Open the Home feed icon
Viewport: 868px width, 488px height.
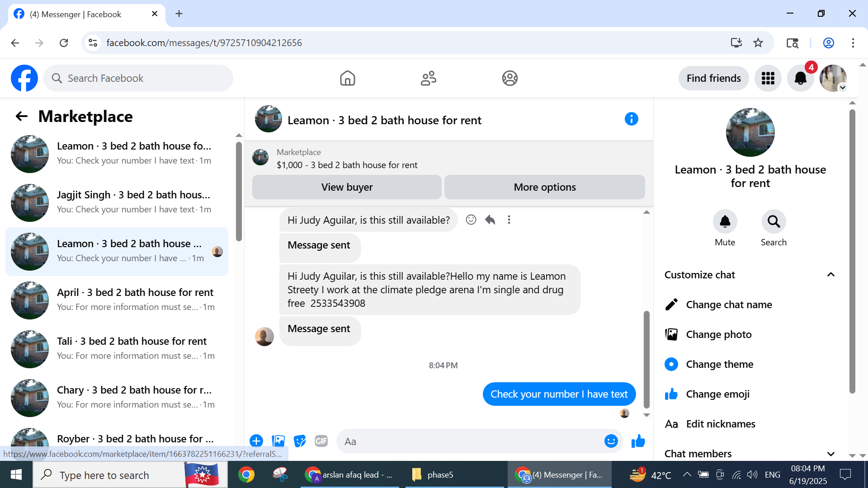347,78
